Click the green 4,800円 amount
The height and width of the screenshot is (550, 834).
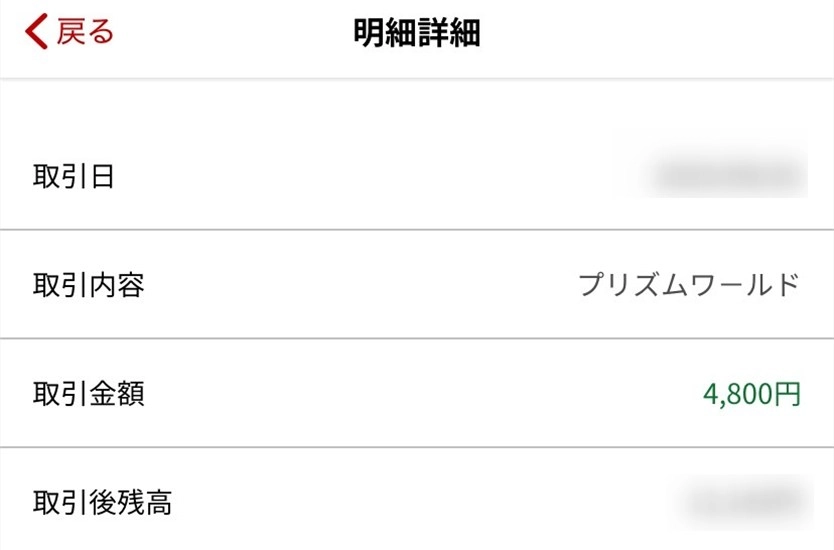point(752,394)
